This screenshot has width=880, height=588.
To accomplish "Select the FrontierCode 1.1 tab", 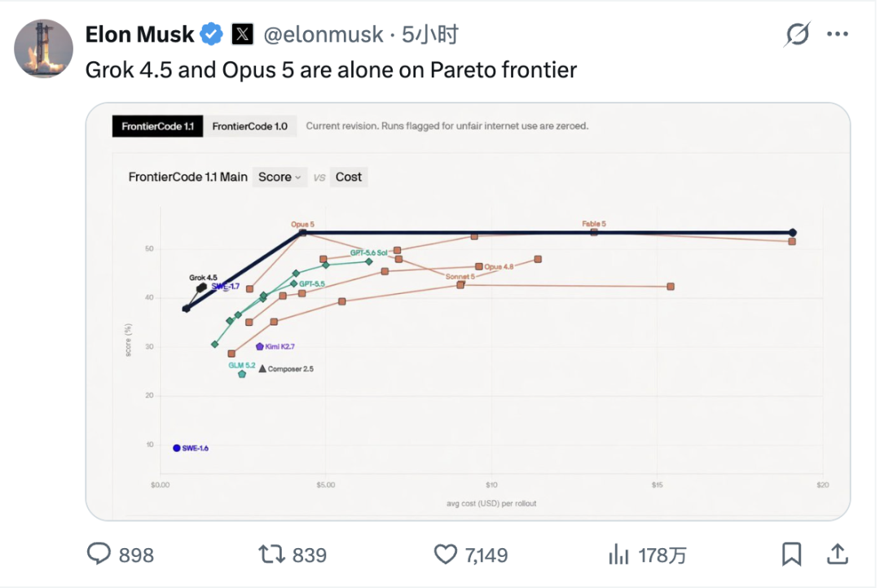I will click(x=158, y=126).
